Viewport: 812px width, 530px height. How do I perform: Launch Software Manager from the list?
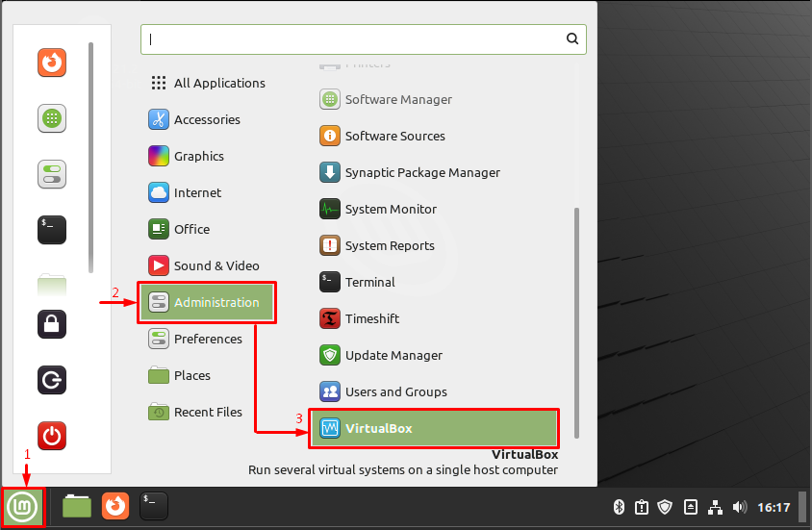[x=434, y=99]
